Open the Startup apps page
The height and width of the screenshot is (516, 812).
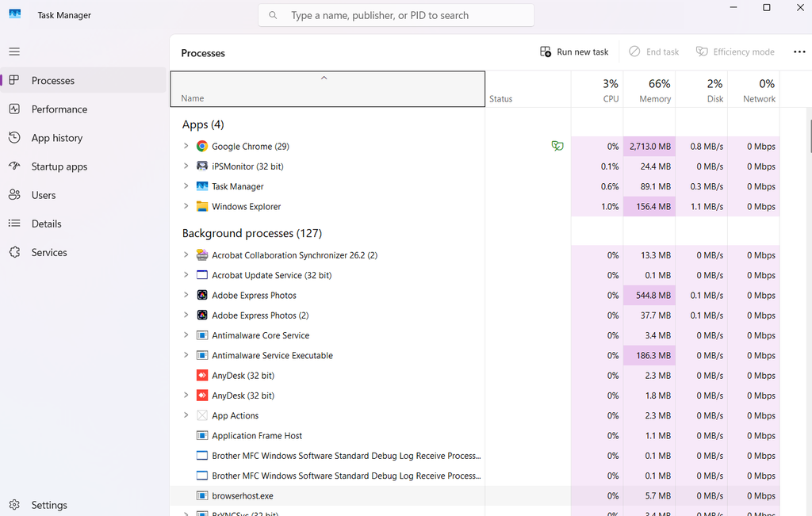pos(83,166)
